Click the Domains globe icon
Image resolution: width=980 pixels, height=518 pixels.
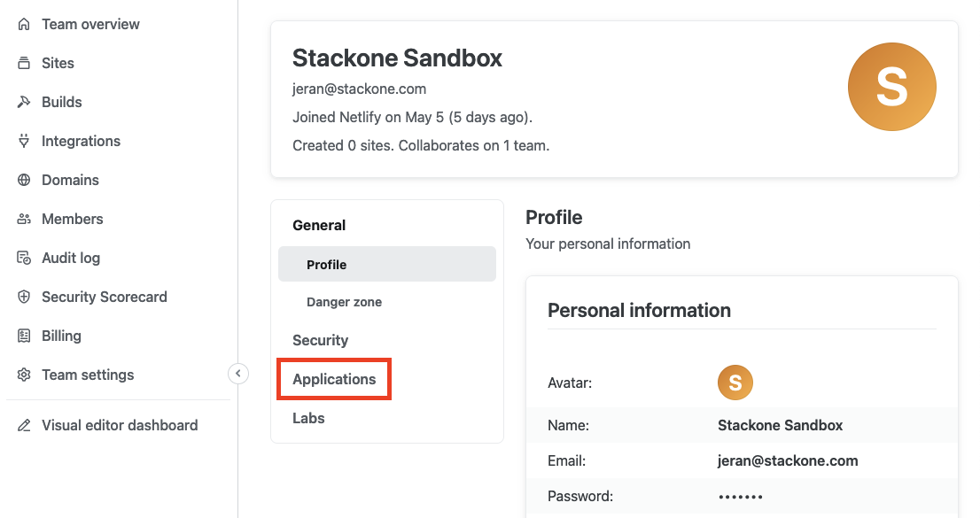tap(24, 181)
